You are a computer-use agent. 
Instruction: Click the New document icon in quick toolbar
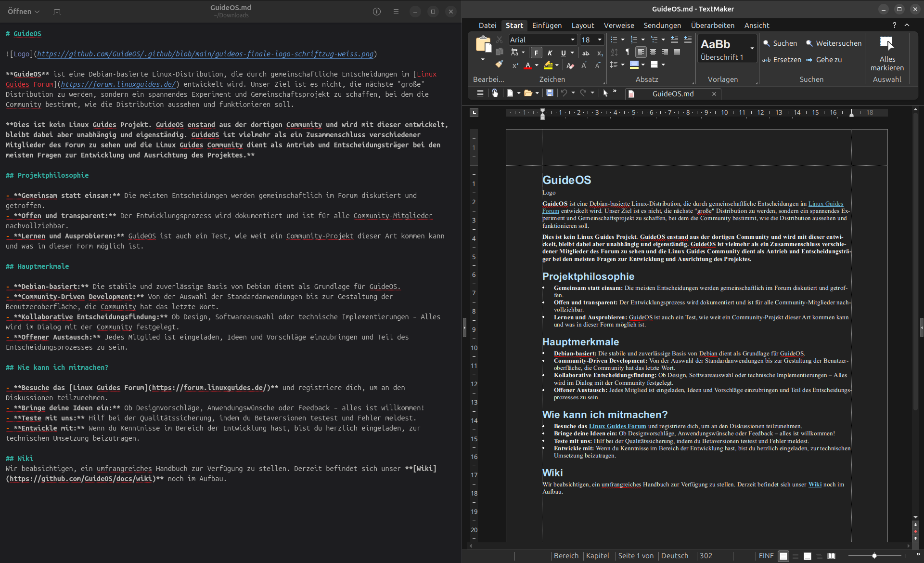tap(510, 93)
